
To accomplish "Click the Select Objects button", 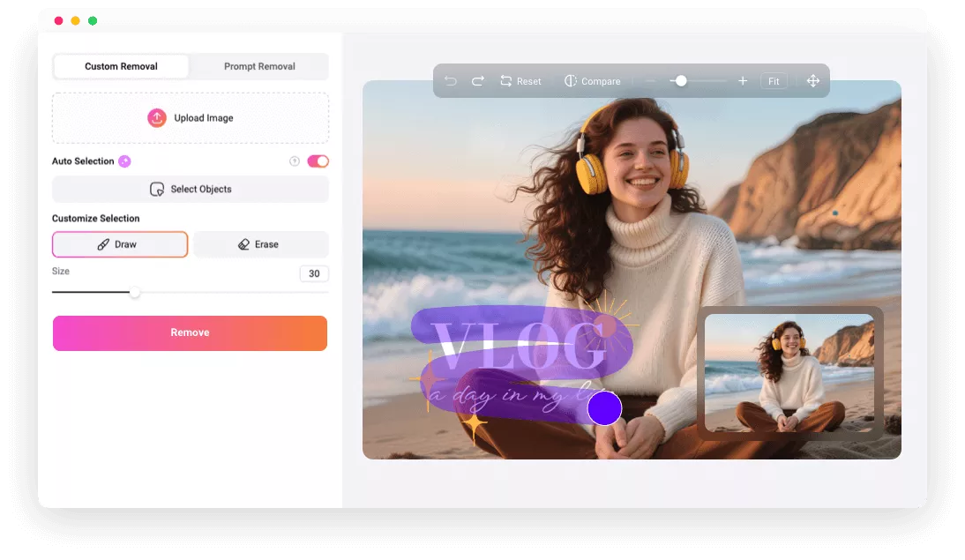I will click(190, 189).
